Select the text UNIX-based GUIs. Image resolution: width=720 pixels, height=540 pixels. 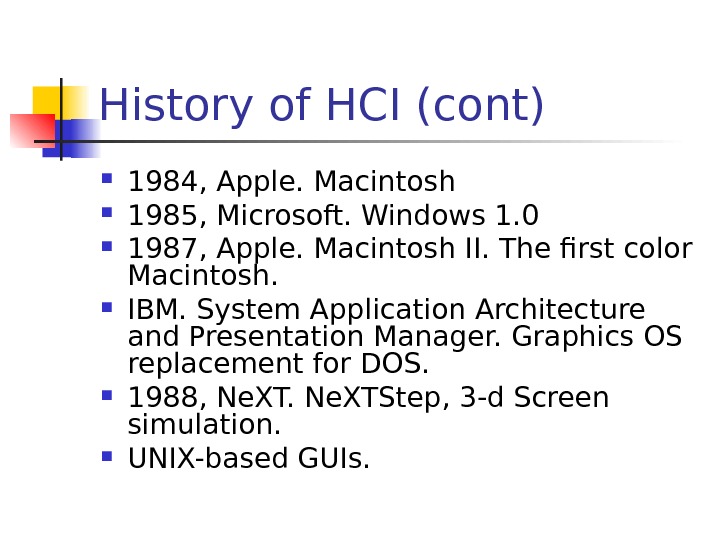(249, 459)
